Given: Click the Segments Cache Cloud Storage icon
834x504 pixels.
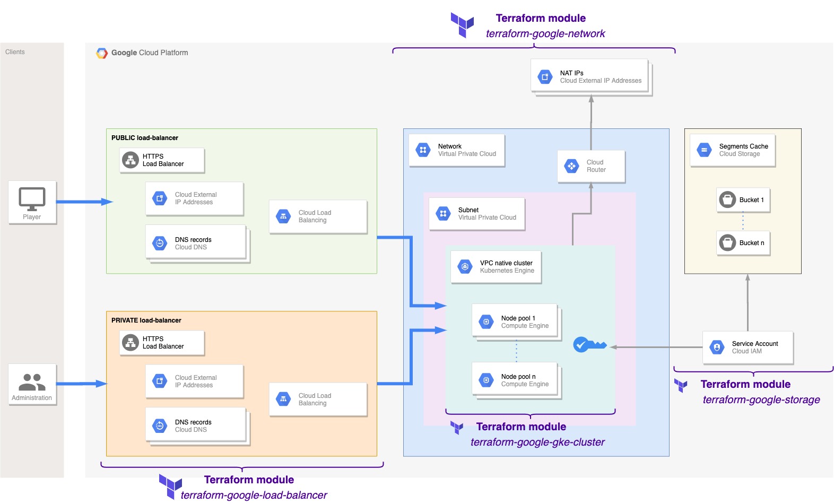Looking at the screenshot, I should pyautogui.click(x=704, y=150).
